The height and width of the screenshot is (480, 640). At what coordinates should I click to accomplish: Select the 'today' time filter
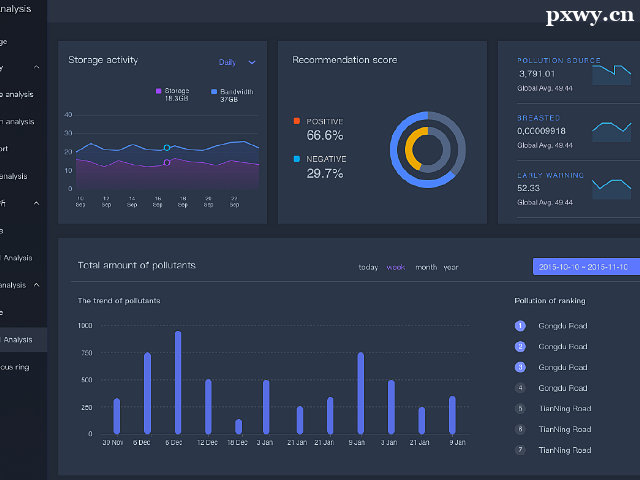pyautogui.click(x=368, y=267)
